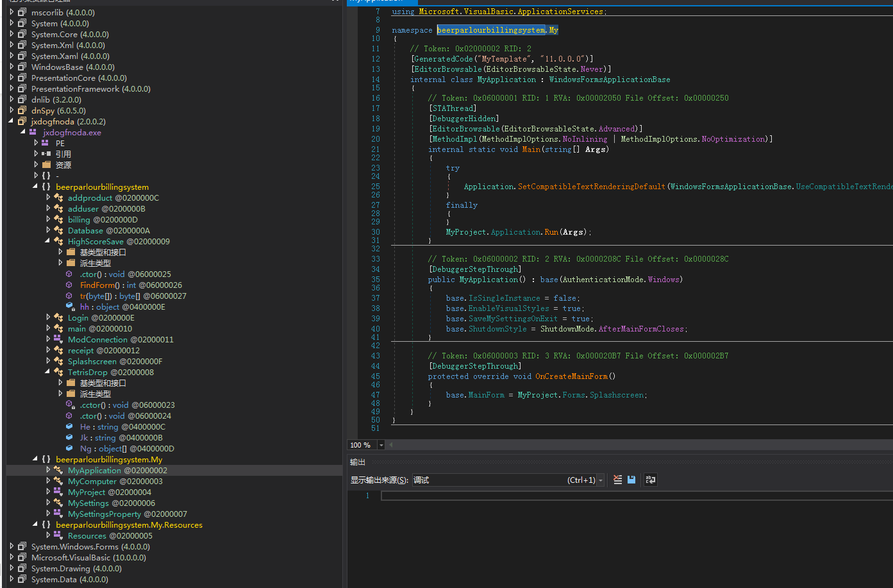Click the module icon beside jxdogfnoda.exe
This screenshot has width=893, height=588.
[x=33, y=132]
